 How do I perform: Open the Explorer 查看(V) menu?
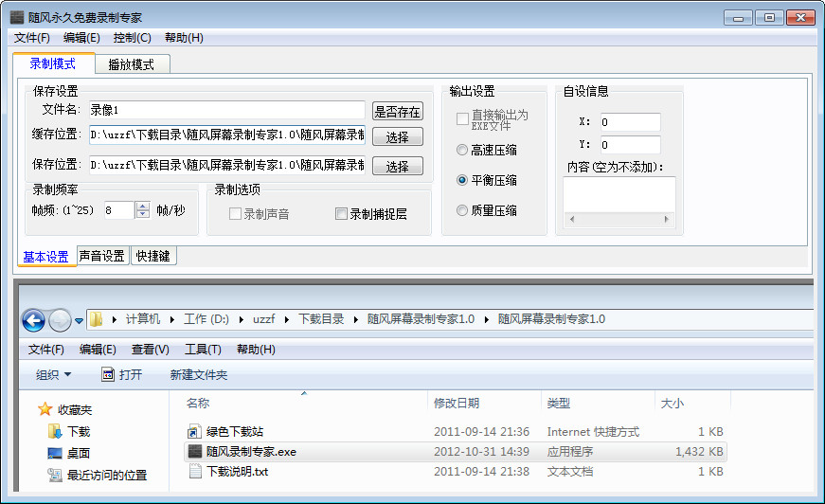151,350
